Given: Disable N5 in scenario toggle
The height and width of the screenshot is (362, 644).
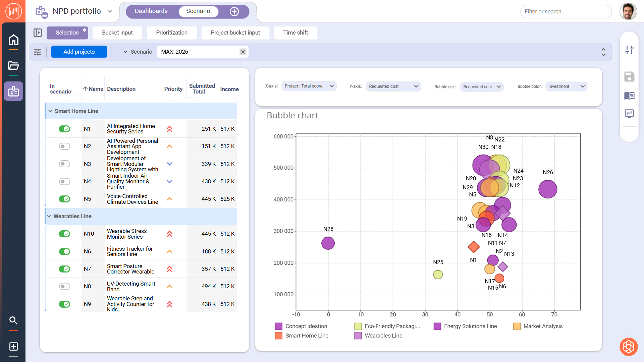Looking at the screenshot, I should click(x=64, y=199).
